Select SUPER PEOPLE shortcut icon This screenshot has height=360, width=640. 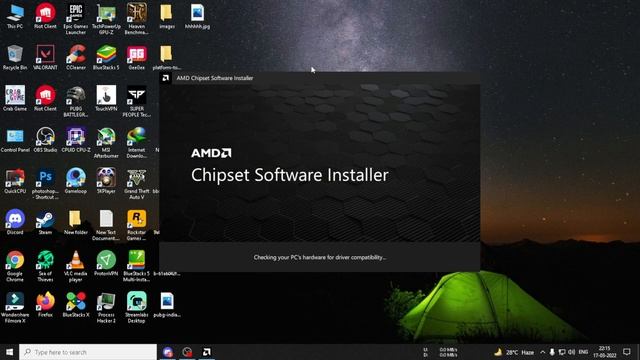pyautogui.click(x=136, y=101)
